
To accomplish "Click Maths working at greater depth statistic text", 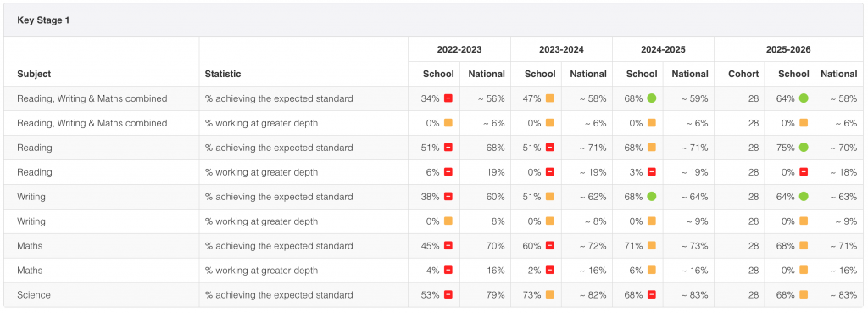I will click(x=261, y=271).
